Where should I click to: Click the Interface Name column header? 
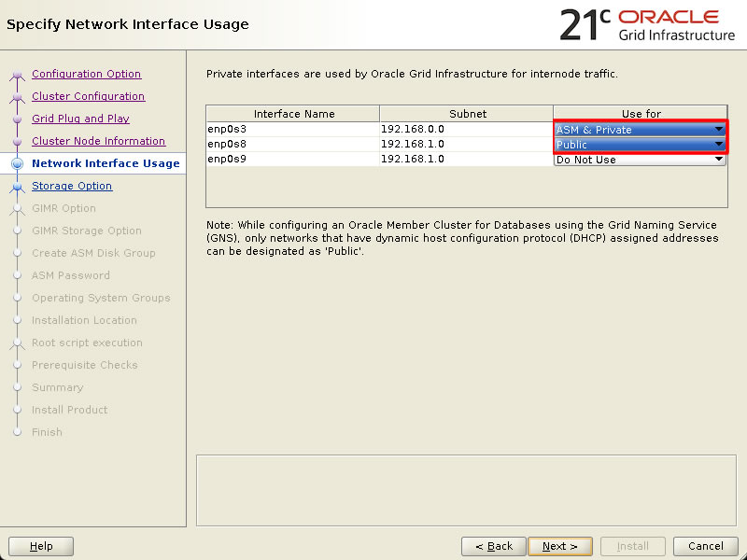[x=293, y=114]
